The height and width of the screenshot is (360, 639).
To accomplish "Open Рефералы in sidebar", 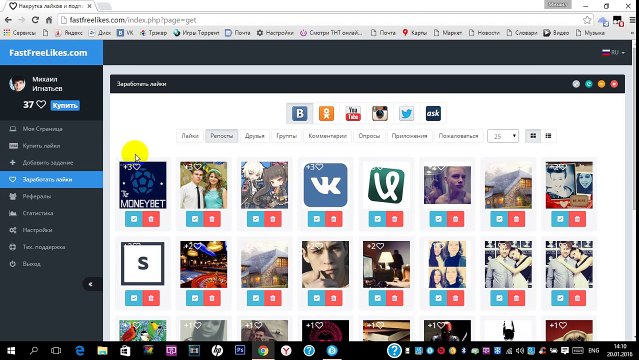I will click(51, 197).
